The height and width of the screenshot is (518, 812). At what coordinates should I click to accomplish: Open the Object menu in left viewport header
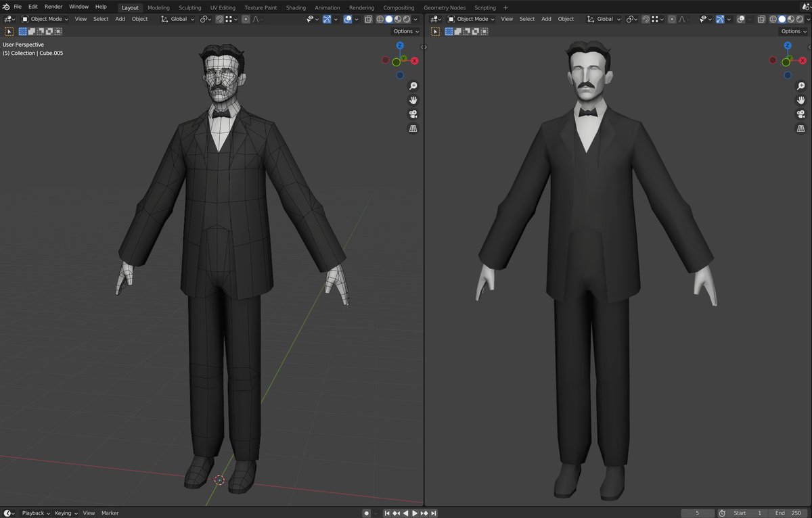click(139, 19)
